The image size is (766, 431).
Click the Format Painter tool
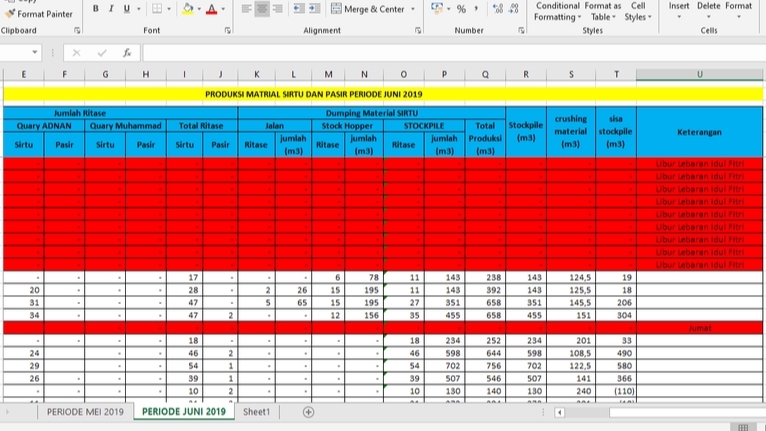(39, 14)
